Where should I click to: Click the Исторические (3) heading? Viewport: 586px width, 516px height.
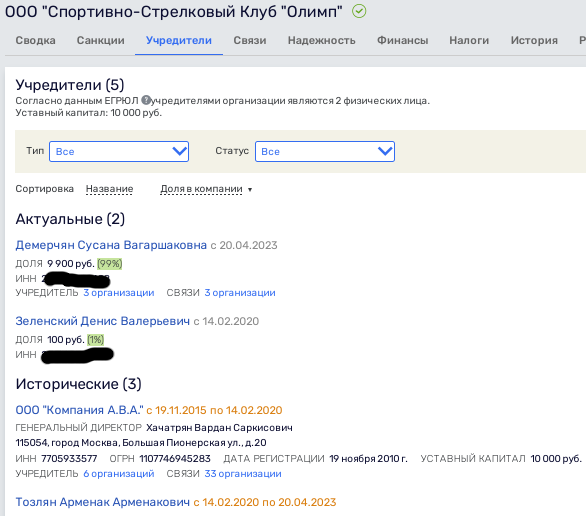(78, 384)
